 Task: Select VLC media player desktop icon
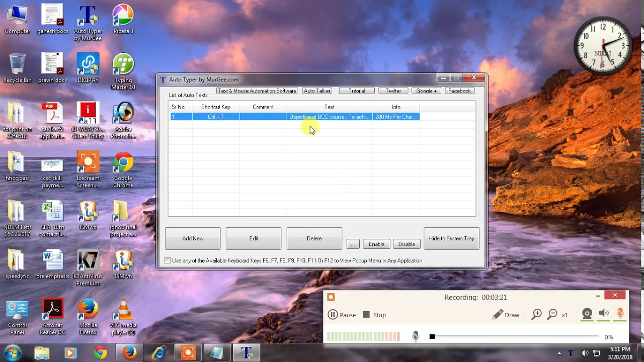pyautogui.click(x=123, y=317)
